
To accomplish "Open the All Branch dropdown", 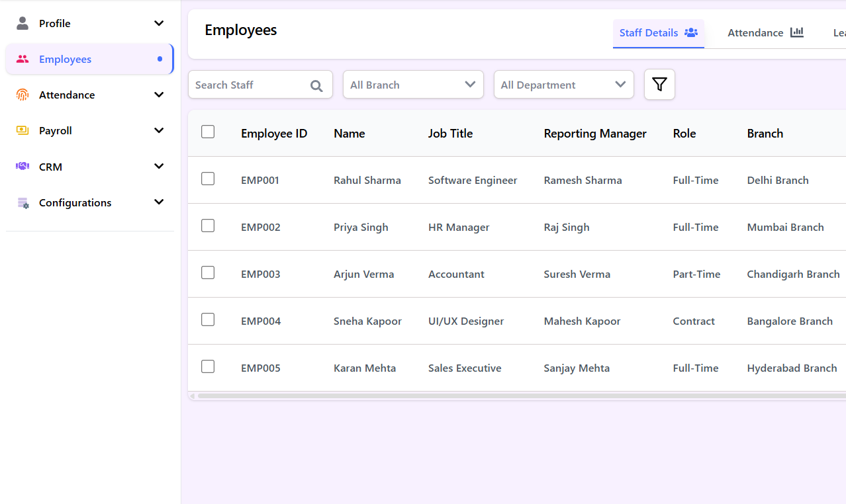I will [413, 85].
